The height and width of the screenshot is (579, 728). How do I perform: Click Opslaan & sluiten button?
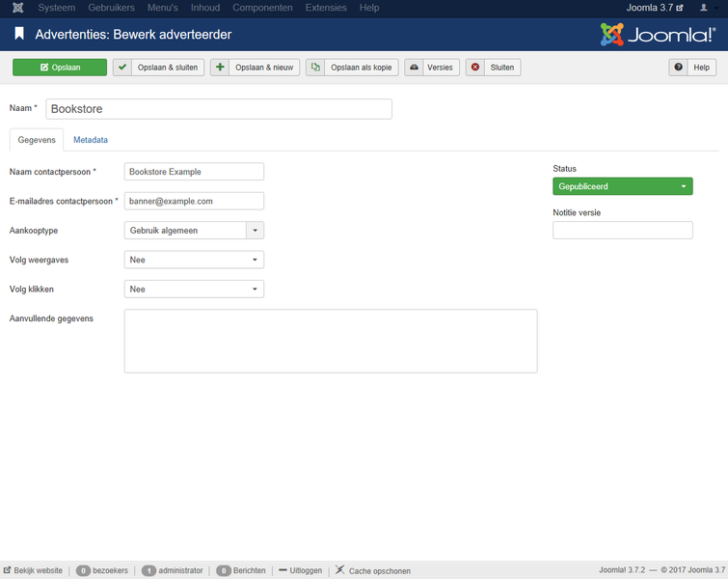click(x=159, y=68)
